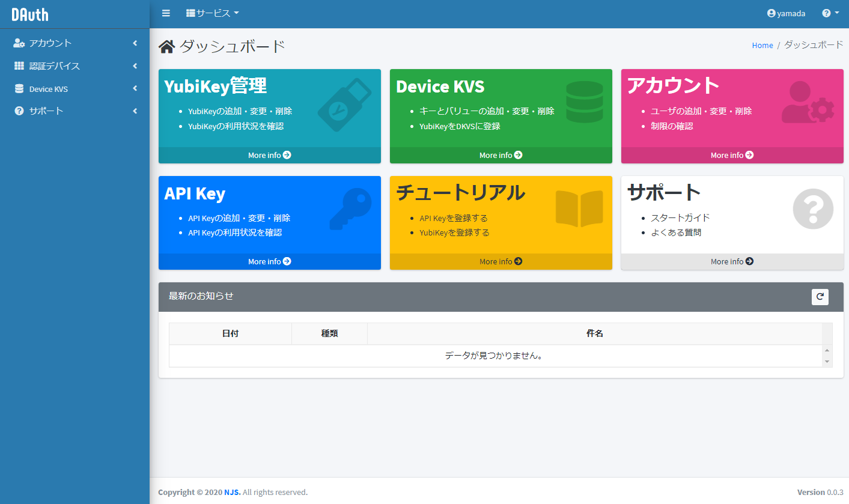The width and height of the screenshot is (849, 504).
Task: Click 'YubiKeyをDKVSに登録' text
Action: (460, 126)
